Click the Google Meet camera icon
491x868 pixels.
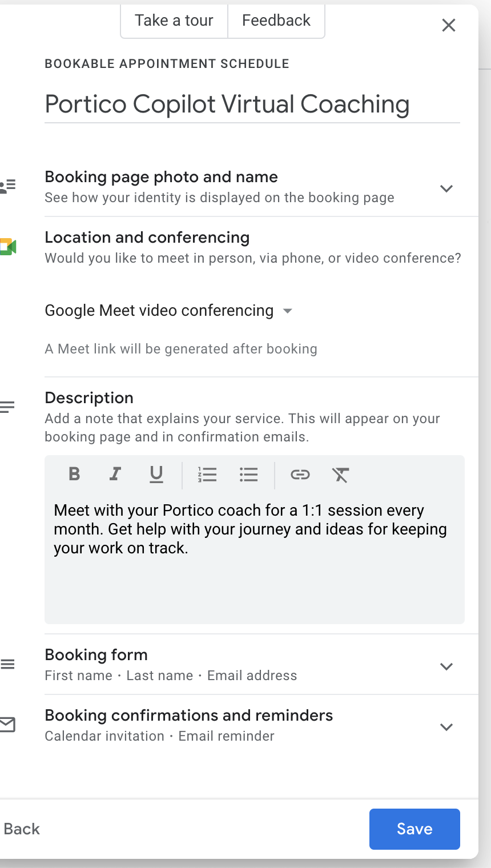point(8,247)
